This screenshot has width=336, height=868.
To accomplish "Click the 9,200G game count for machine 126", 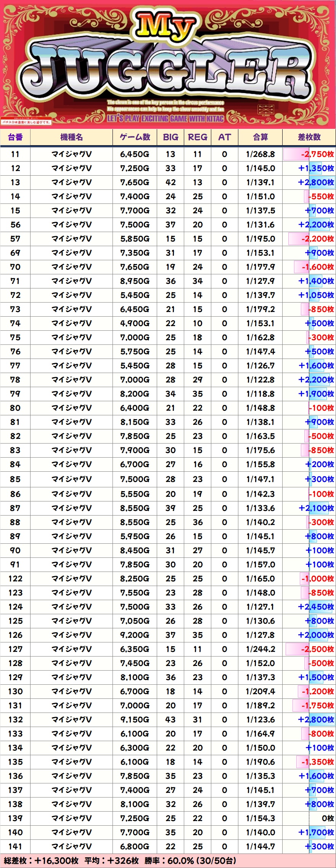I will 135,635.
